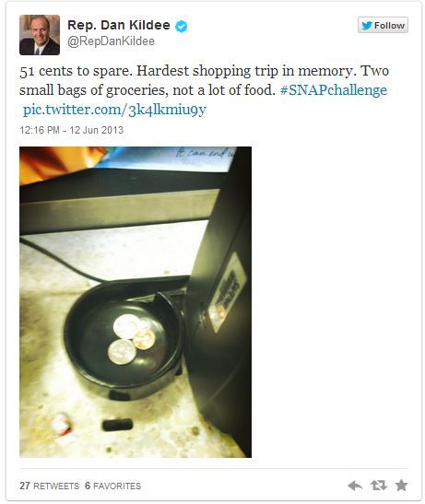Click the 12:16 PM - 12 Jun 2013 timestamp

click(x=71, y=130)
